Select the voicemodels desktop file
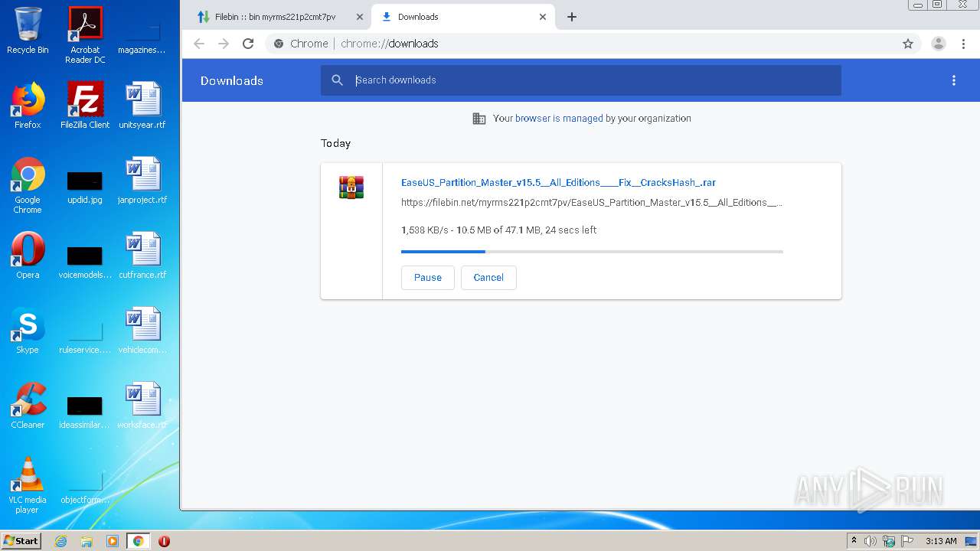Screen dimensions: 980x551 pyautogui.click(x=85, y=261)
